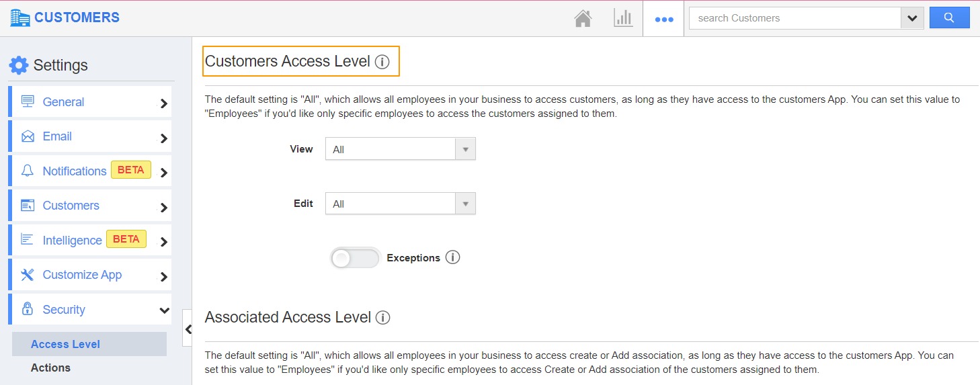Screen dimensions: 980x385
Task: Click info icon next to Exceptions
Action: tap(453, 257)
